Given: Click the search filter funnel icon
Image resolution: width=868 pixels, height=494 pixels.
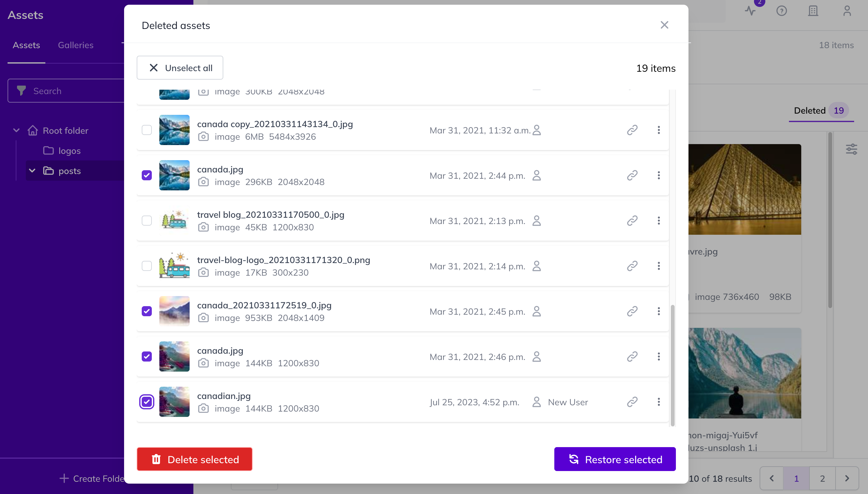Looking at the screenshot, I should (21, 91).
